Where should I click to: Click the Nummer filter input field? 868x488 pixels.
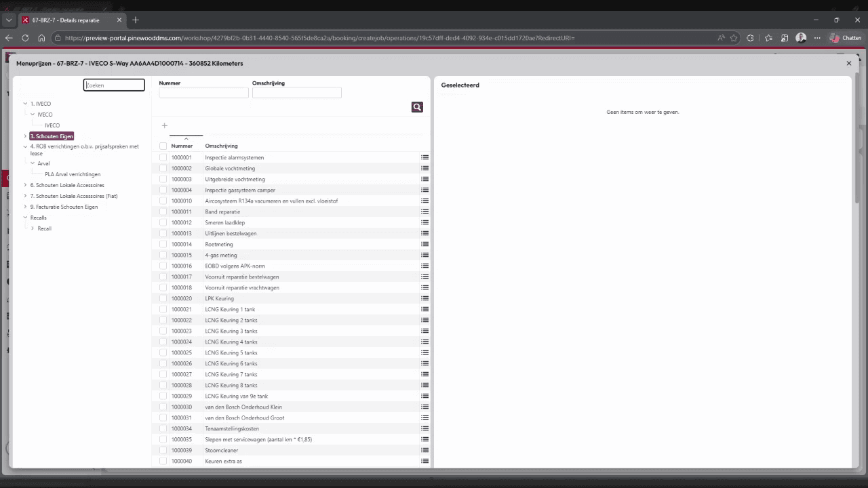(203, 93)
